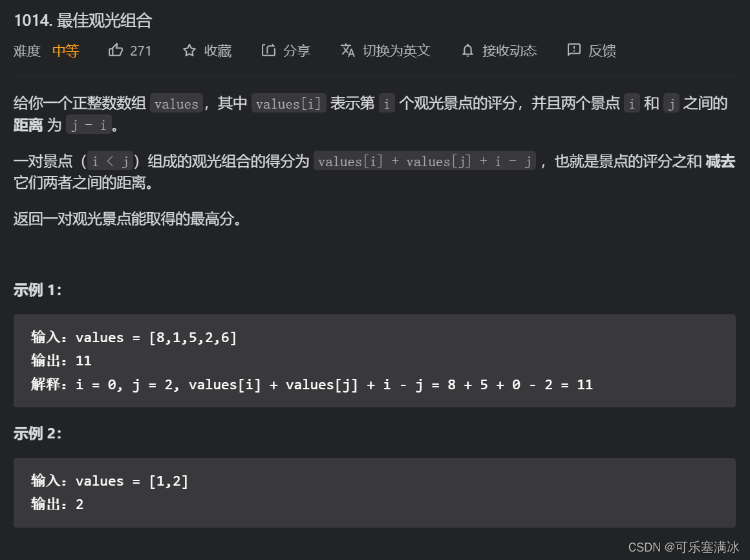Click the star icon next to 收藏

pos(189,50)
